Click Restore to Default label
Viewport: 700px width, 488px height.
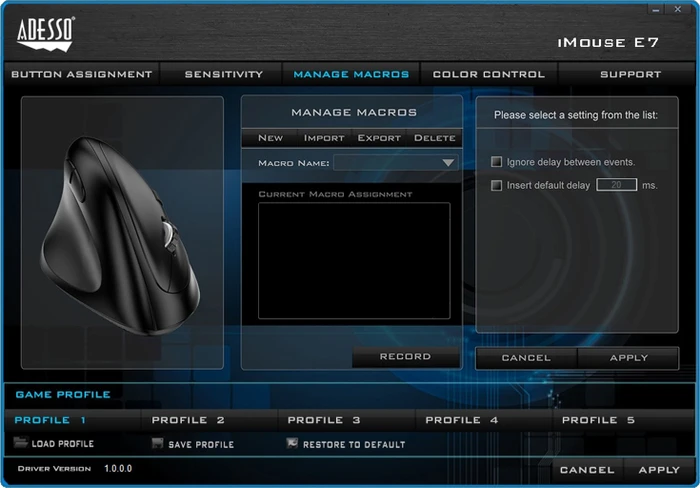[x=354, y=444]
